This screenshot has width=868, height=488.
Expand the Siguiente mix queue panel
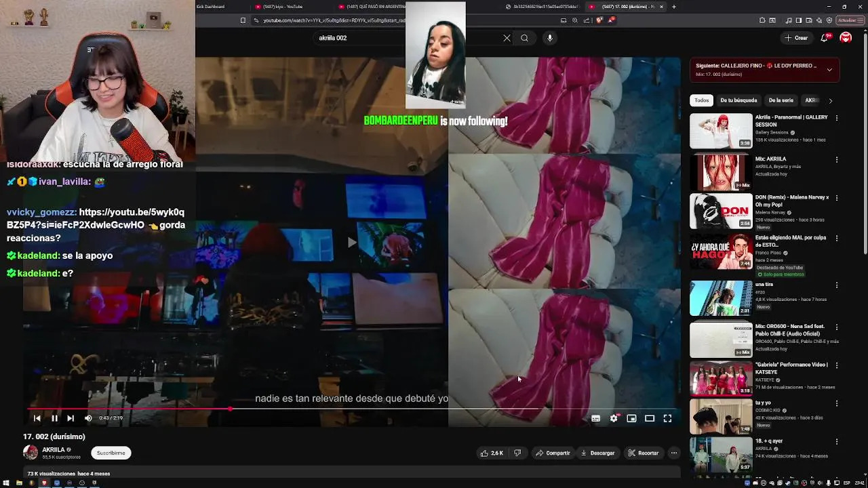829,70
